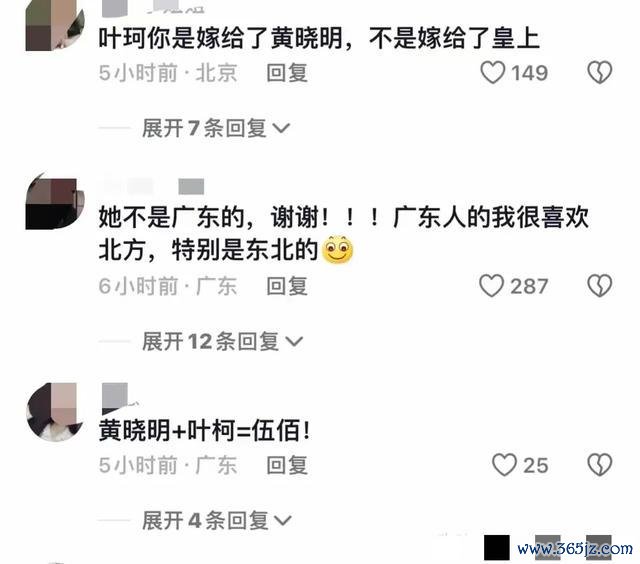Like the 黄晓明+叶柯=伍佰 comment

tap(504, 465)
